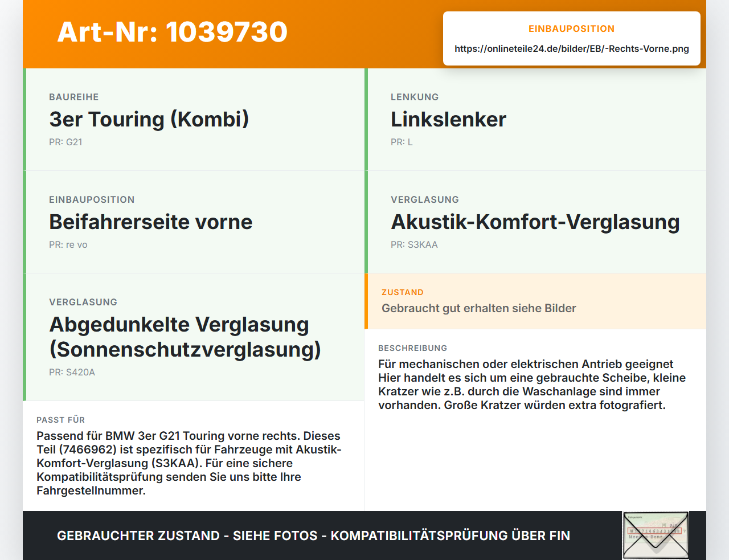Click the description paragraph about mechanischen Antrieb

(532, 385)
